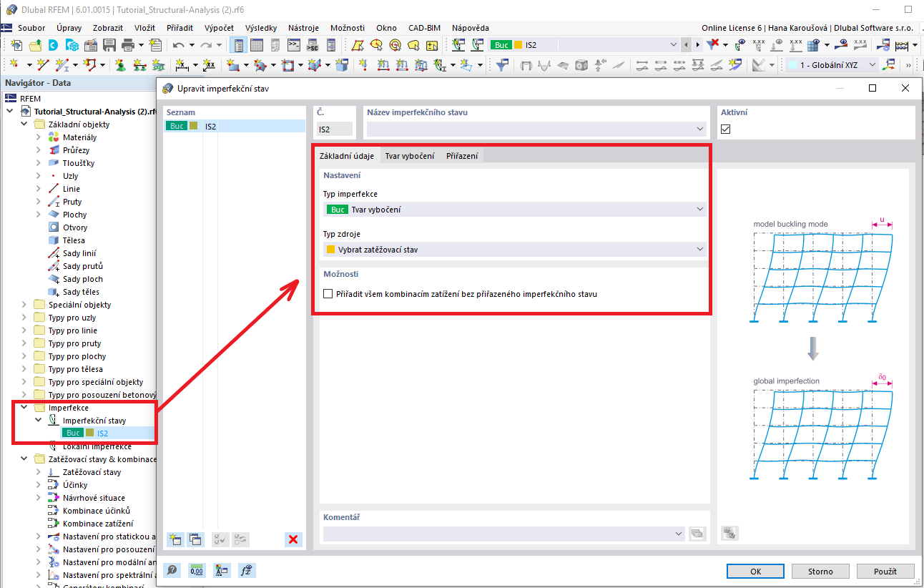Viewport: 924px width, 588px height.
Task: Select Imperfekční stavy in the Navigator tree
Action: [x=94, y=421]
